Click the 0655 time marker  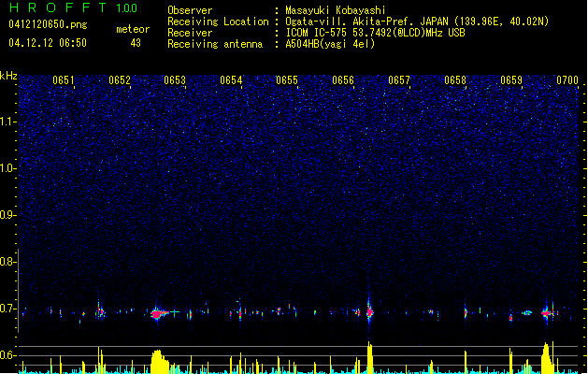pyautogui.click(x=287, y=80)
